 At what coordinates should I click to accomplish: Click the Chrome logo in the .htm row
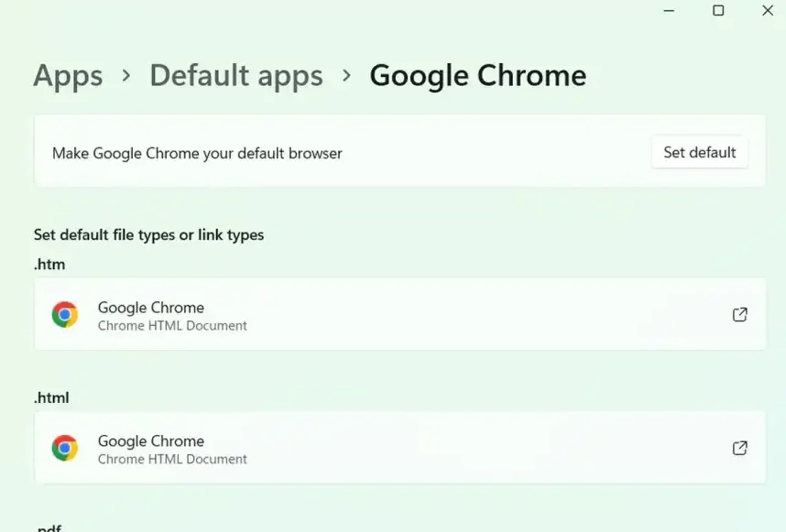pyautogui.click(x=65, y=315)
